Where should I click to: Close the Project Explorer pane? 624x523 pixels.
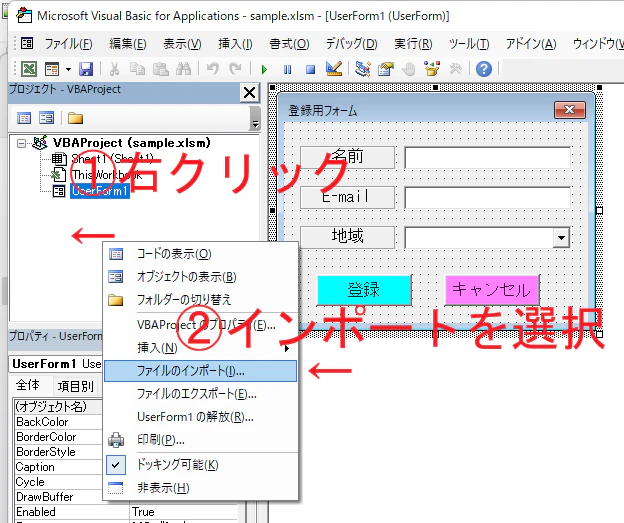tap(250, 93)
